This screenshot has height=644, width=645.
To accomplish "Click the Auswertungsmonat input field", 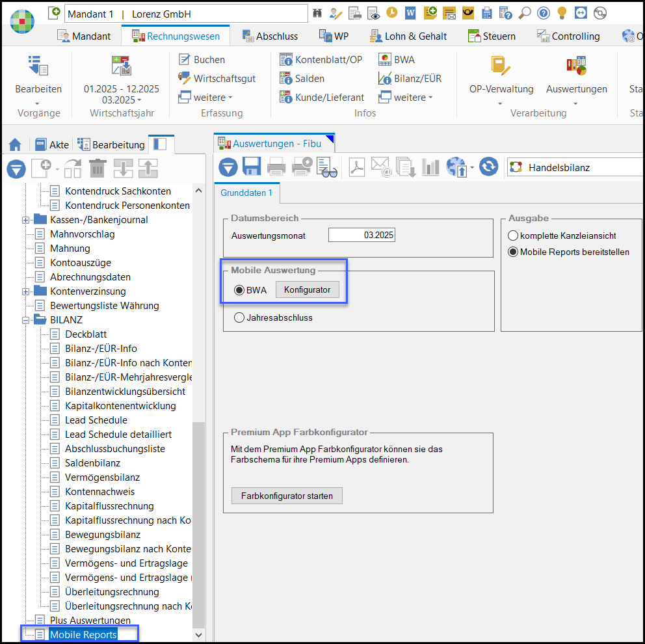I will 362,235.
